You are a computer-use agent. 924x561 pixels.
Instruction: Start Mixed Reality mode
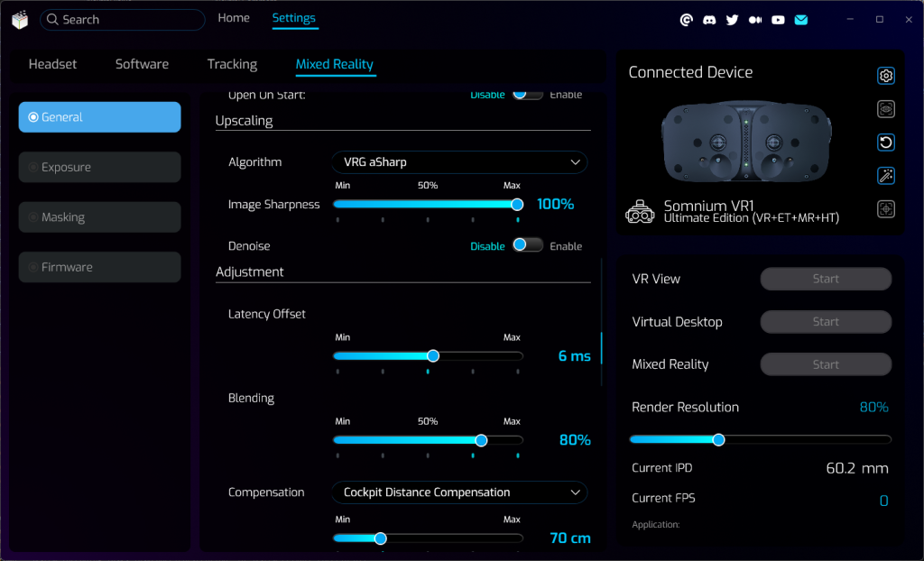pos(826,364)
